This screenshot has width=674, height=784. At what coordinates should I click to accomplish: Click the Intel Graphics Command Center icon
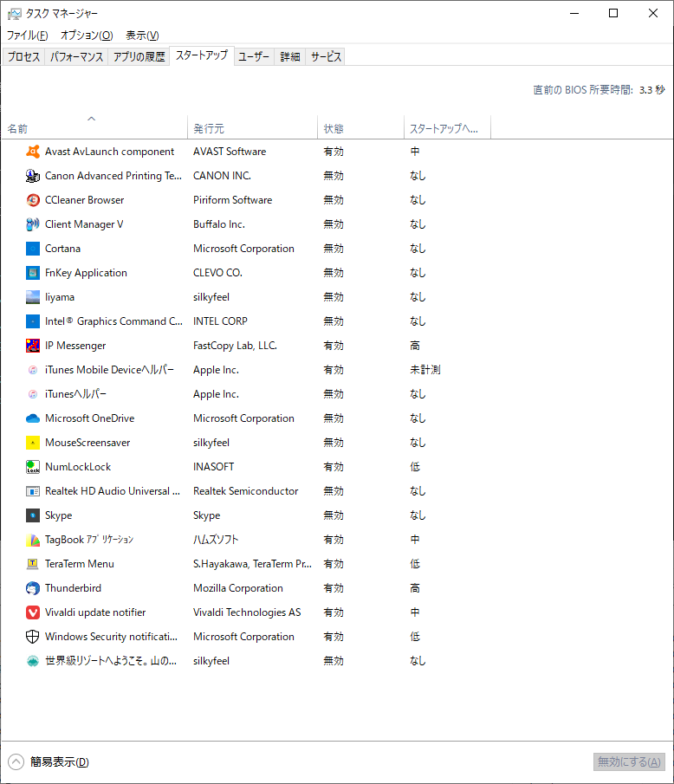coord(33,321)
